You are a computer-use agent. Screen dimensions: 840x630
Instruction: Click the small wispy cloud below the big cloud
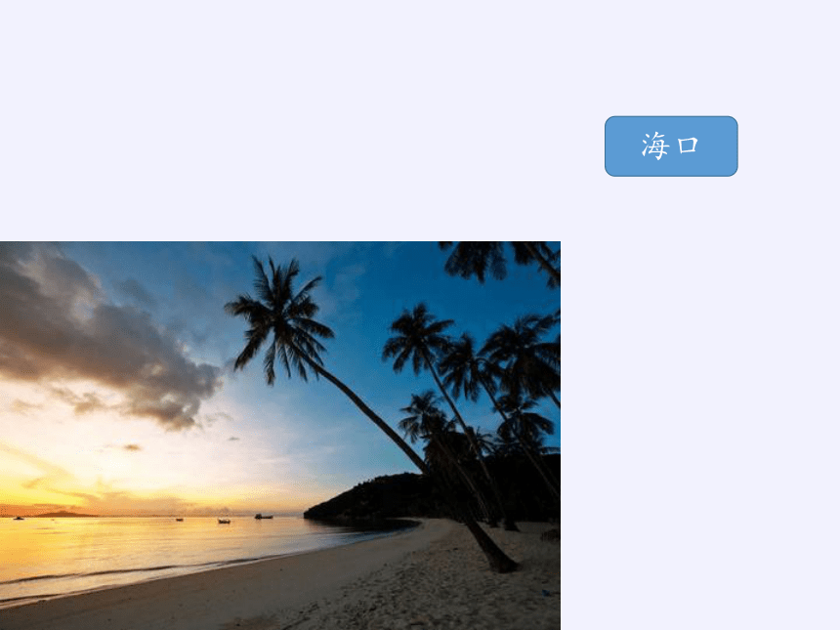coord(131,446)
